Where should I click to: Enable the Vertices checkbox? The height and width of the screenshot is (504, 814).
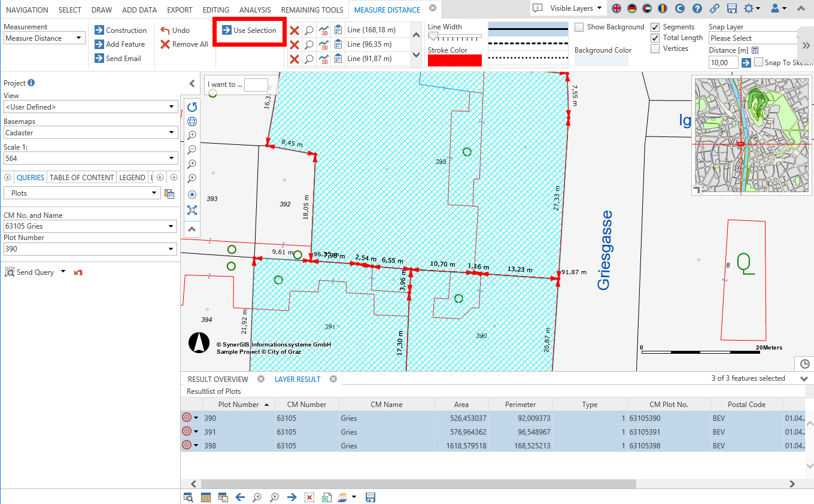655,48
